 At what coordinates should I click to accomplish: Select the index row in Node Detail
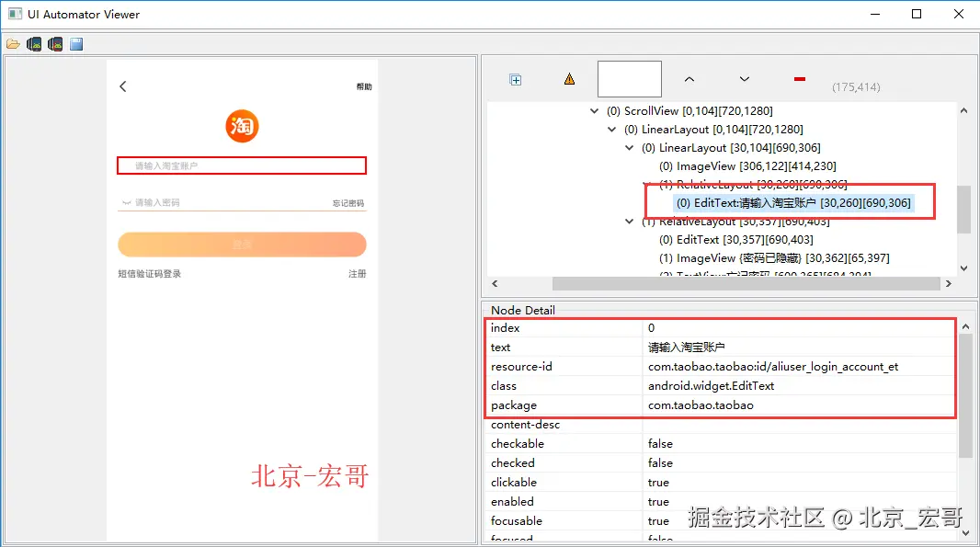(721, 327)
